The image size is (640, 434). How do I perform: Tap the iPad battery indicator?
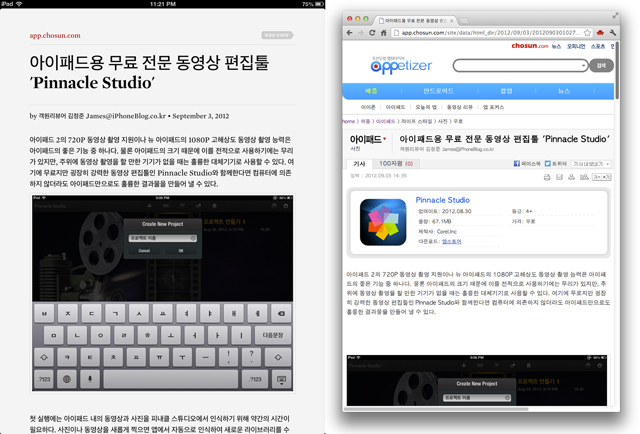[x=320, y=4]
